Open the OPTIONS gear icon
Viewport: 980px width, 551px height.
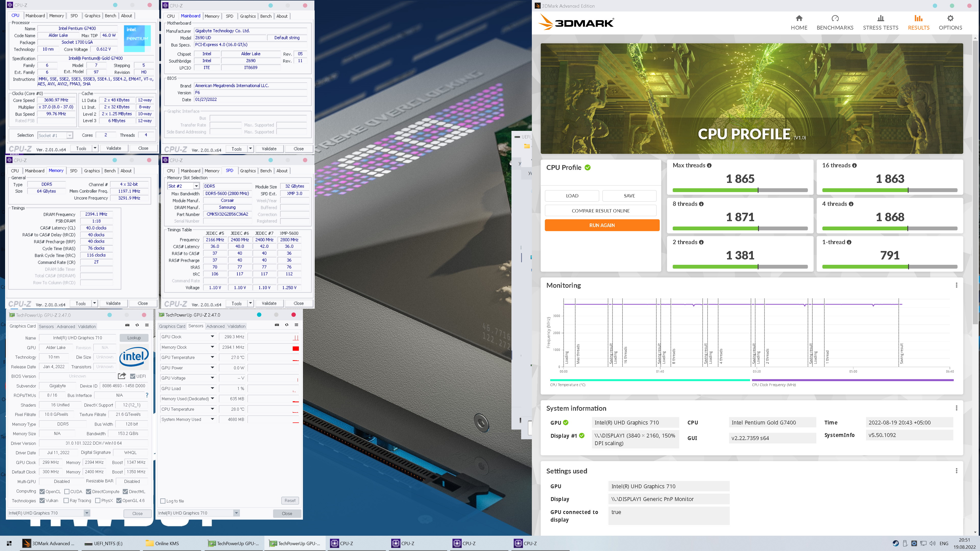(x=950, y=18)
